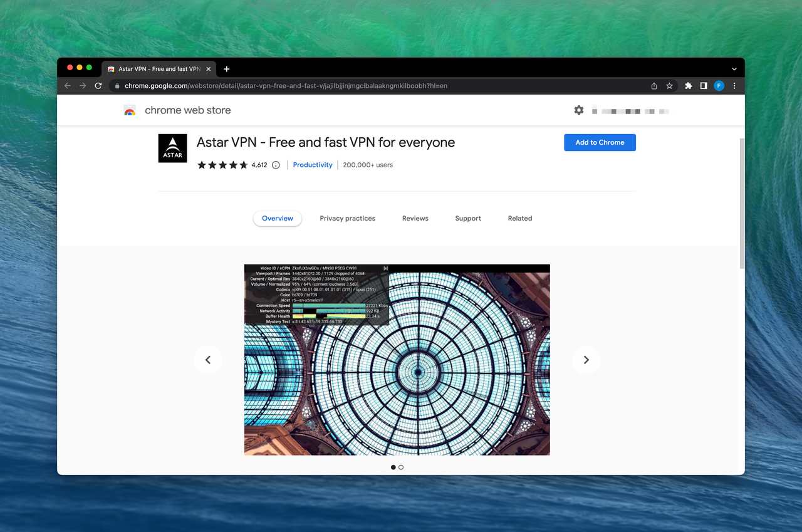Show next screenshot with right arrow
This screenshot has height=532, width=802.
coord(586,360)
